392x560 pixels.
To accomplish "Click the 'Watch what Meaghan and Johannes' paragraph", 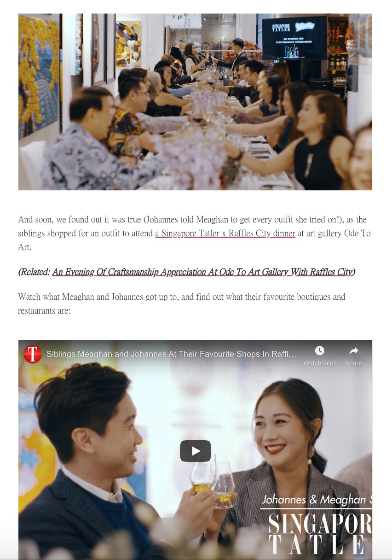I will tap(182, 304).
